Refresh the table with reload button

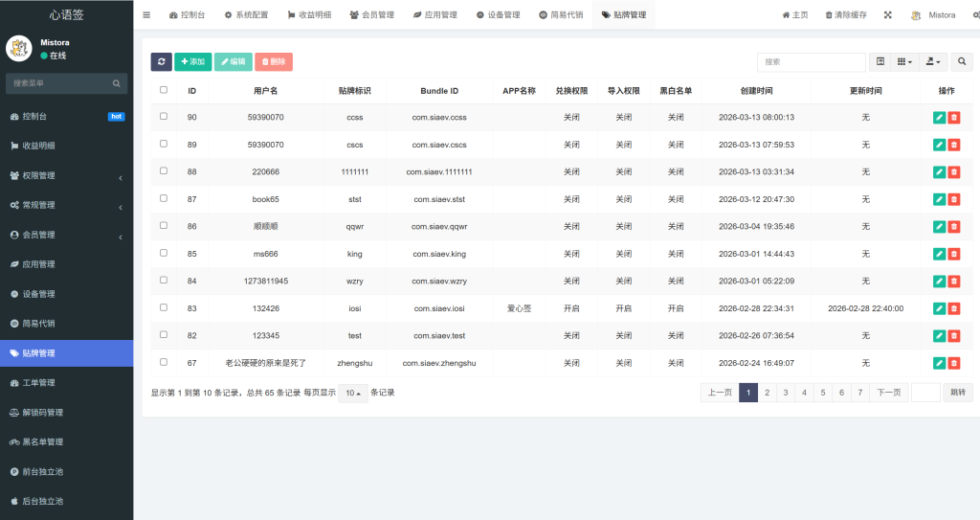[161, 61]
